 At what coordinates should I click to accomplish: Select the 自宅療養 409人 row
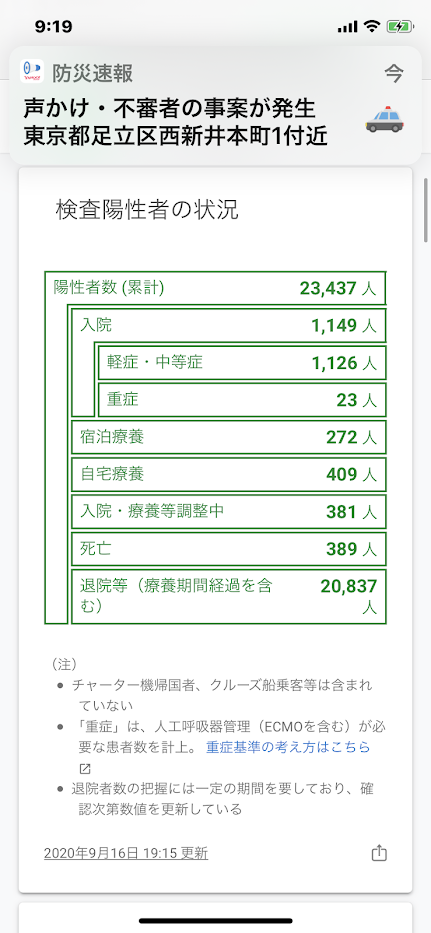tap(229, 474)
